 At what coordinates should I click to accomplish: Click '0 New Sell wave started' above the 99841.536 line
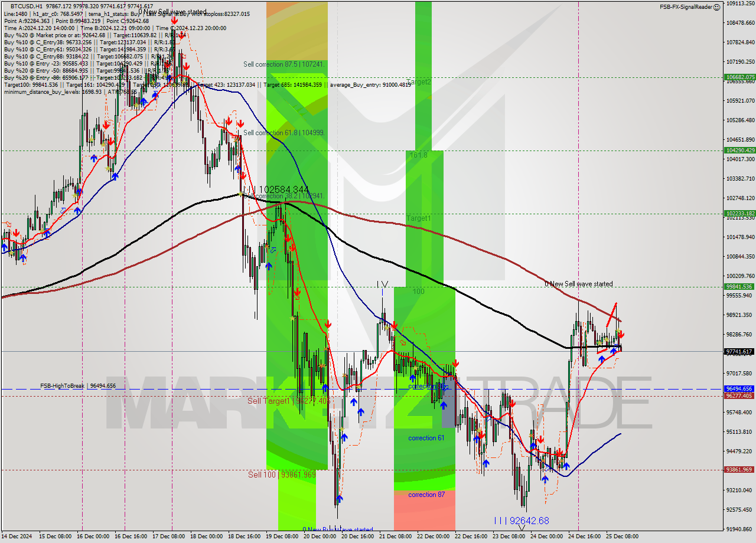(578, 284)
